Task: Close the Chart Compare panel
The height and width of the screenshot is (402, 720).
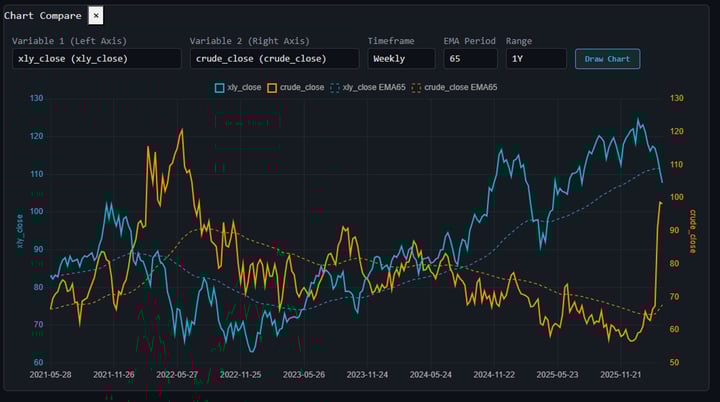Action: coord(96,16)
